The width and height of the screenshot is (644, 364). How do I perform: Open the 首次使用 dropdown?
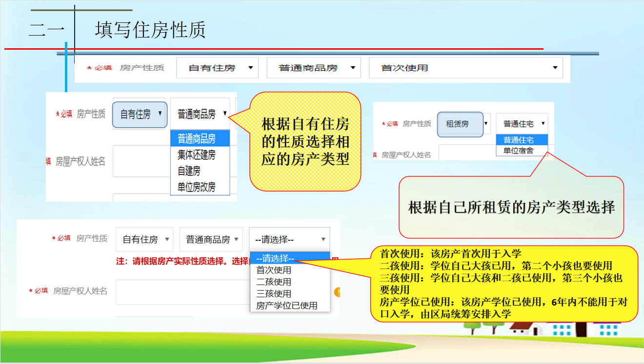[465, 68]
